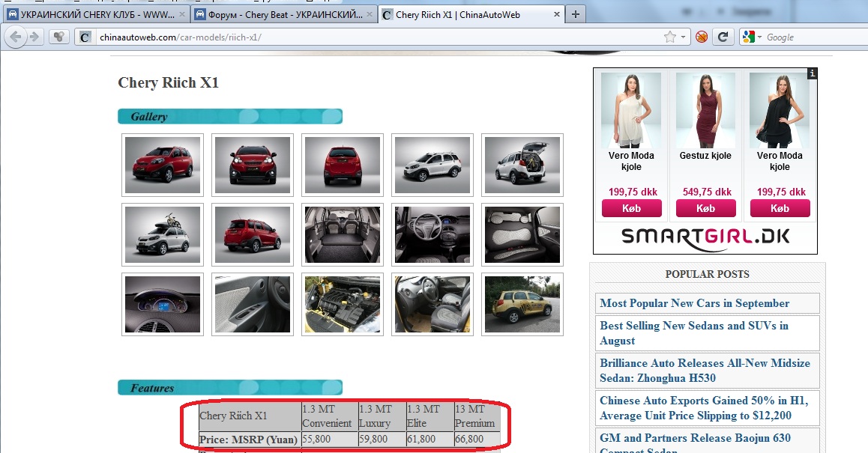Image resolution: width=868 pixels, height=453 pixels.
Task: Click the 59,800 price cell
Action: (382, 440)
